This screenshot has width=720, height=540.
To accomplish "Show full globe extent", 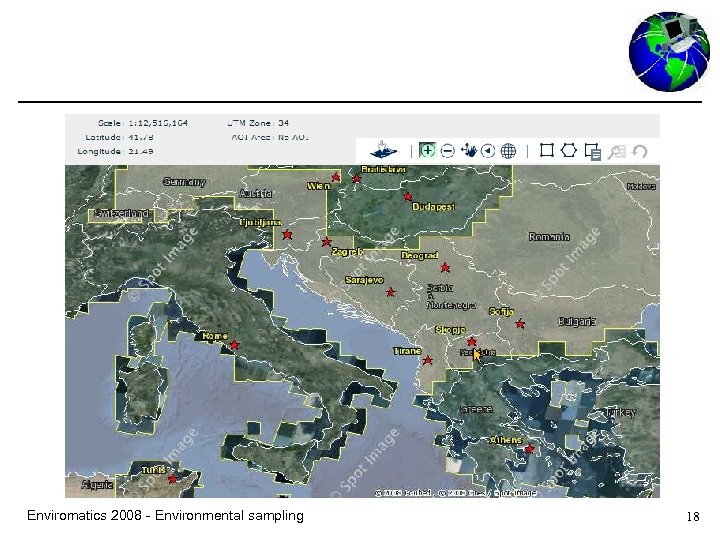I will (x=508, y=151).
